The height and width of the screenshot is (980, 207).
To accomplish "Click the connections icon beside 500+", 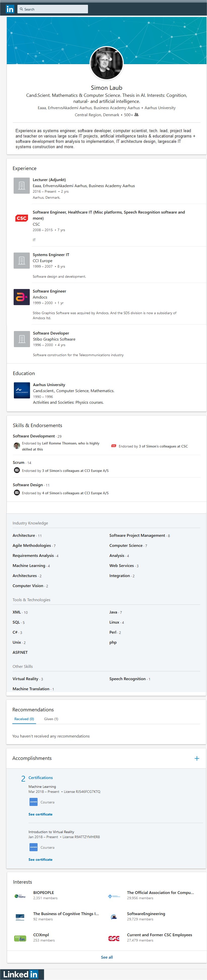I will 136,114.
